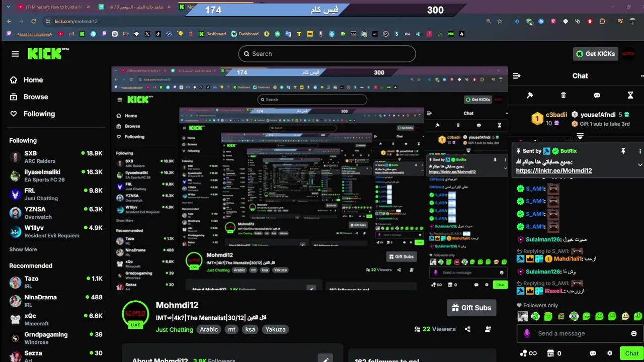The height and width of the screenshot is (362, 644).
Task: Collapse the chat panel arrow icon
Action: tap(516, 76)
